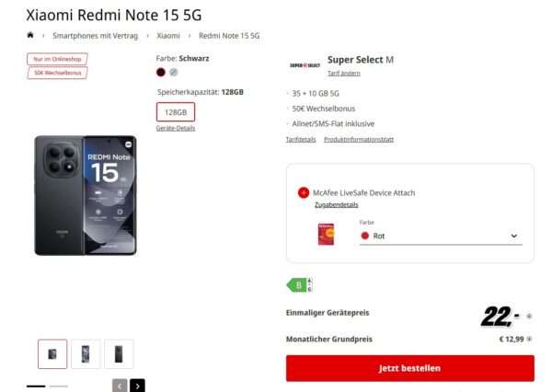Go to previous image with left arrow
Image resolution: width=552 pixels, height=392 pixels.
pyautogui.click(x=120, y=386)
